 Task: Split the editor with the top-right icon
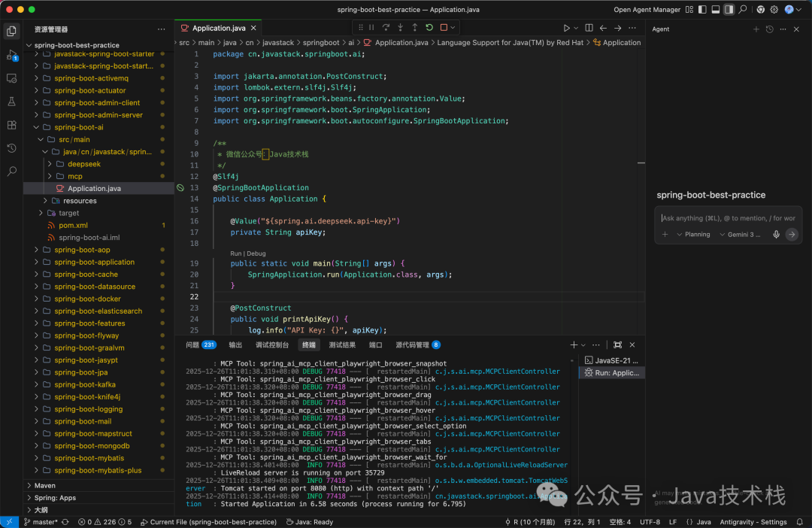point(589,27)
